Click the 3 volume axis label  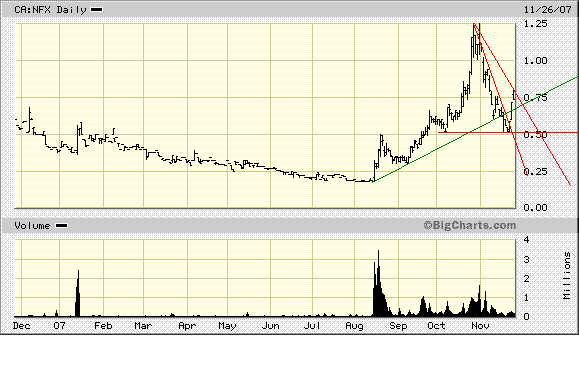click(x=527, y=259)
